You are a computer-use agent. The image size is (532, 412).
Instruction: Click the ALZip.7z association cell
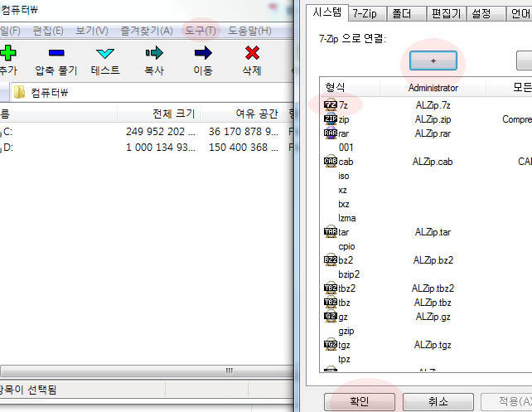(x=433, y=105)
